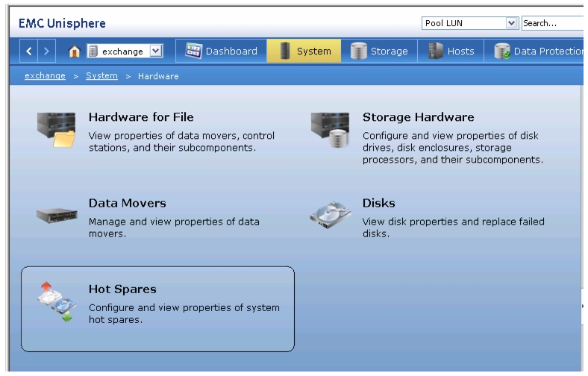Open the Hot Spares heading
This screenshot has width=588, height=376.
click(x=122, y=289)
